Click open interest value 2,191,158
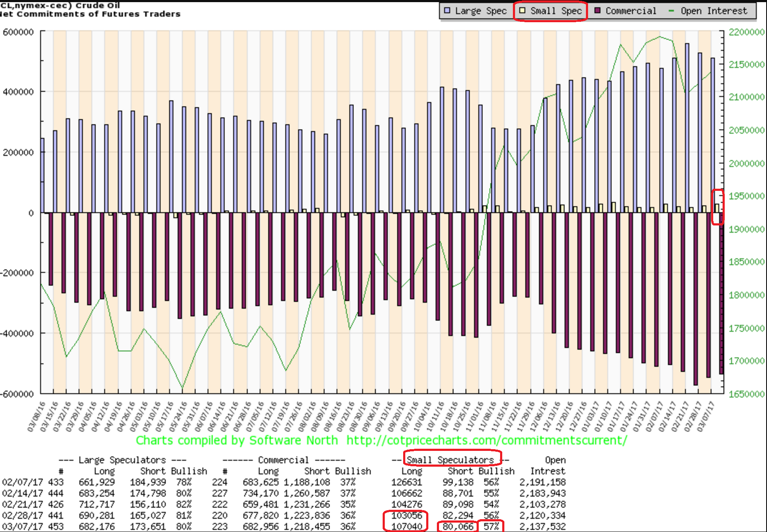 542,482
